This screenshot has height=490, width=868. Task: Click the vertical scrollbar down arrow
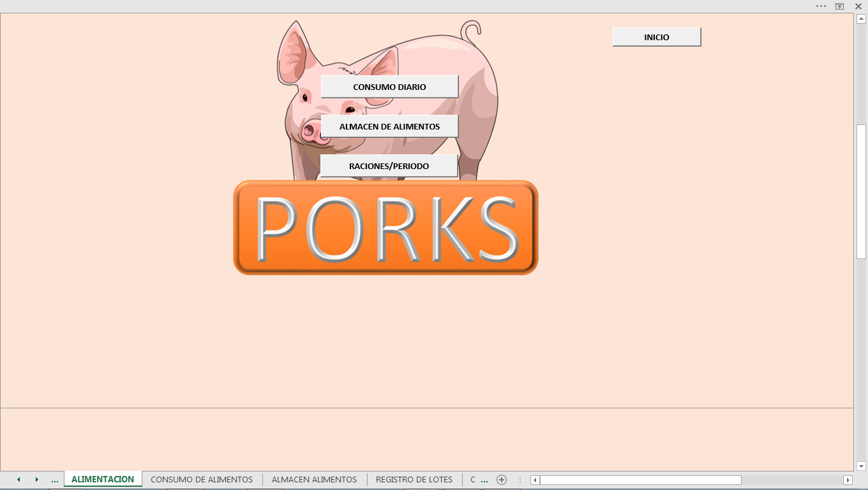861,466
